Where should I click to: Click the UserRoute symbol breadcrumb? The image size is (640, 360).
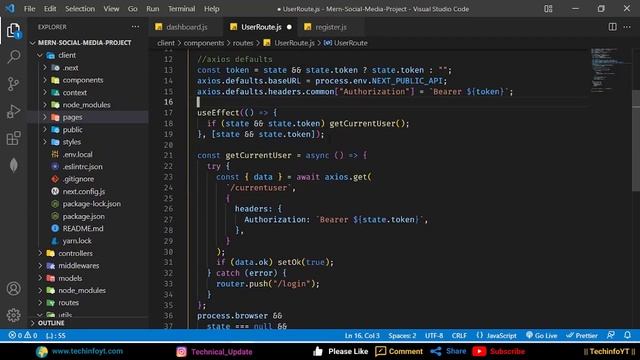(x=346, y=43)
